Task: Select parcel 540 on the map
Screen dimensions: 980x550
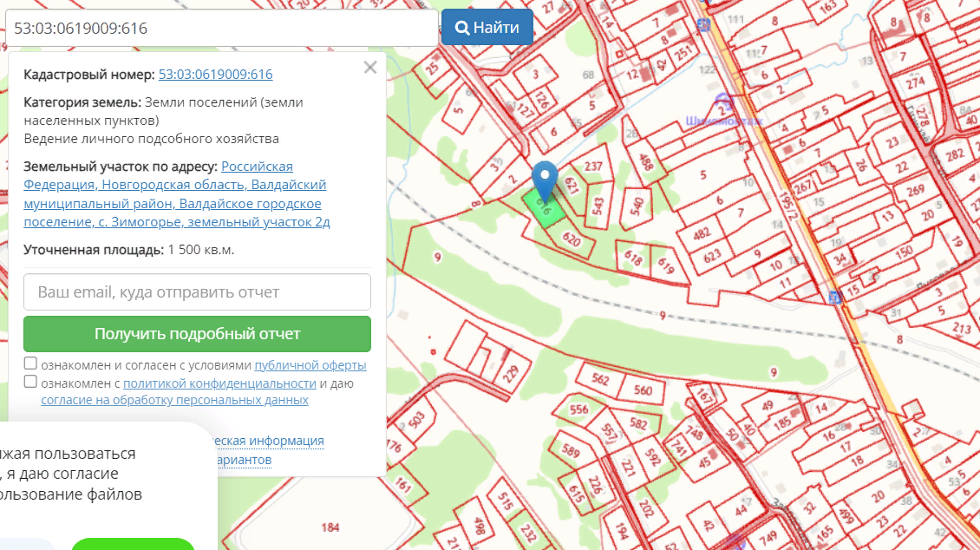Action: point(637,206)
